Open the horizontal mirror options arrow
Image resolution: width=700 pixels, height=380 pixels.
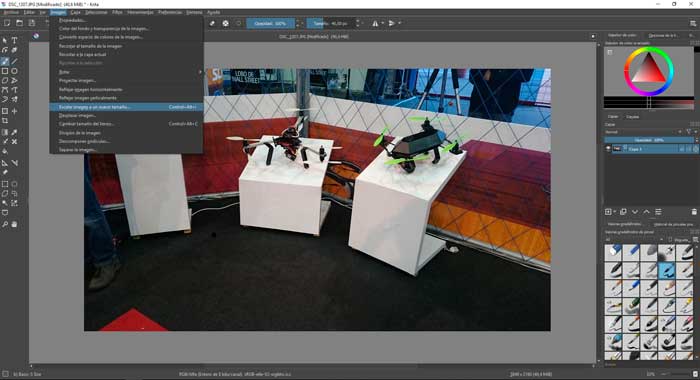click(x=383, y=23)
